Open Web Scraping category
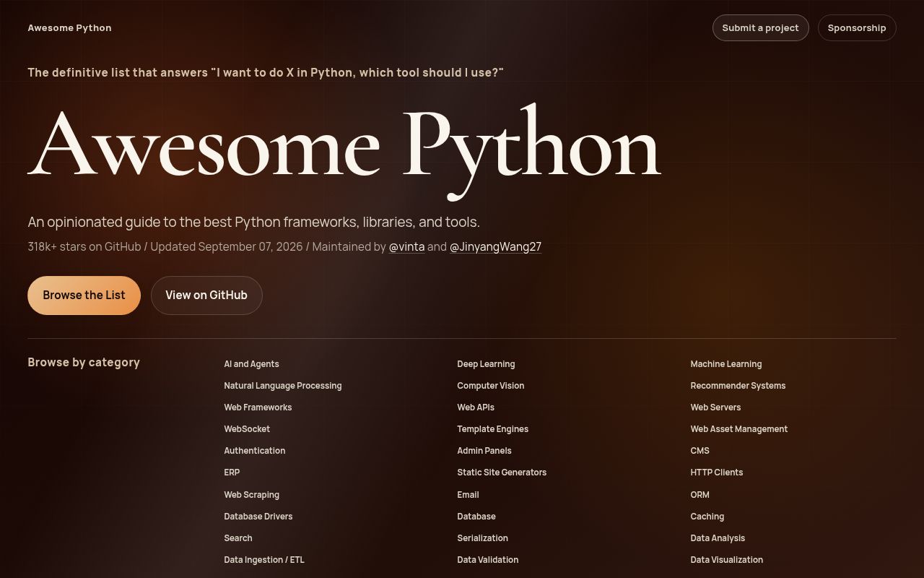924x578 pixels. 251,495
